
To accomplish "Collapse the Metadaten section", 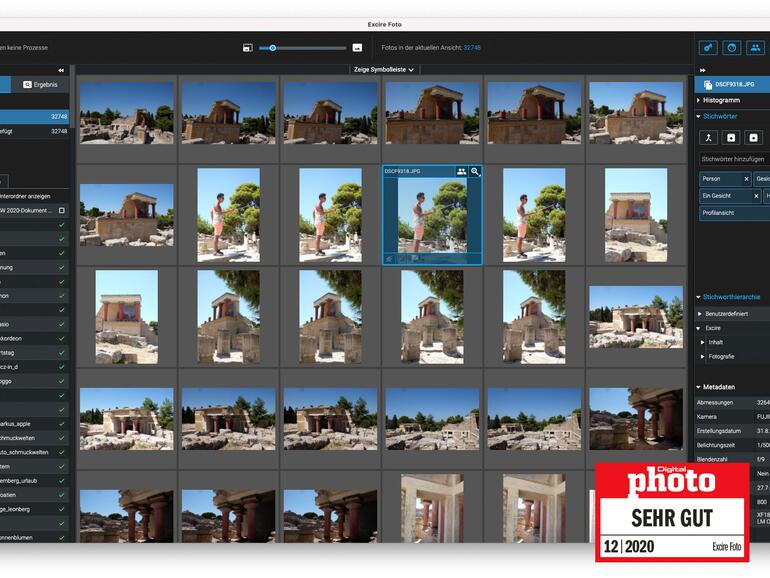I will (698, 387).
